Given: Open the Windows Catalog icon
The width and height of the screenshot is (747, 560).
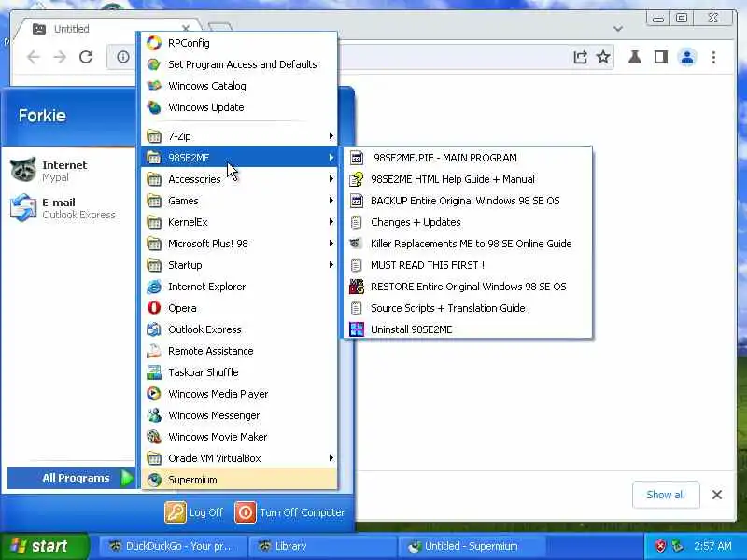Looking at the screenshot, I should pos(154,86).
